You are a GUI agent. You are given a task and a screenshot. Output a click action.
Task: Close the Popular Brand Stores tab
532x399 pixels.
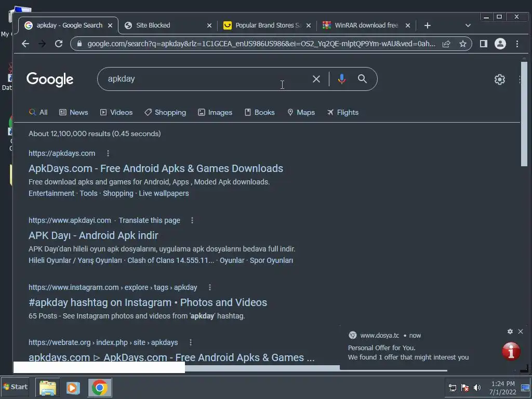pos(309,25)
